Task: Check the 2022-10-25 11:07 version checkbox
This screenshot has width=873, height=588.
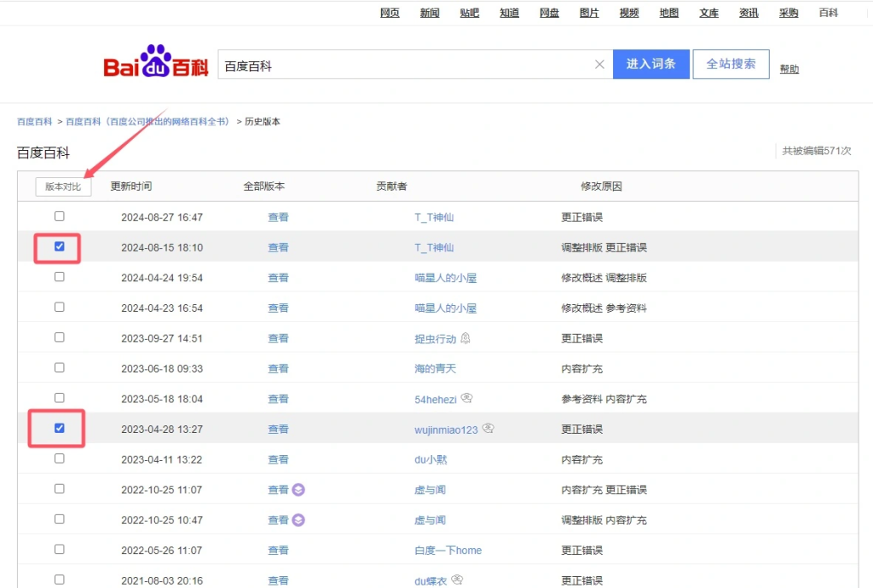Action: (x=59, y=488)
